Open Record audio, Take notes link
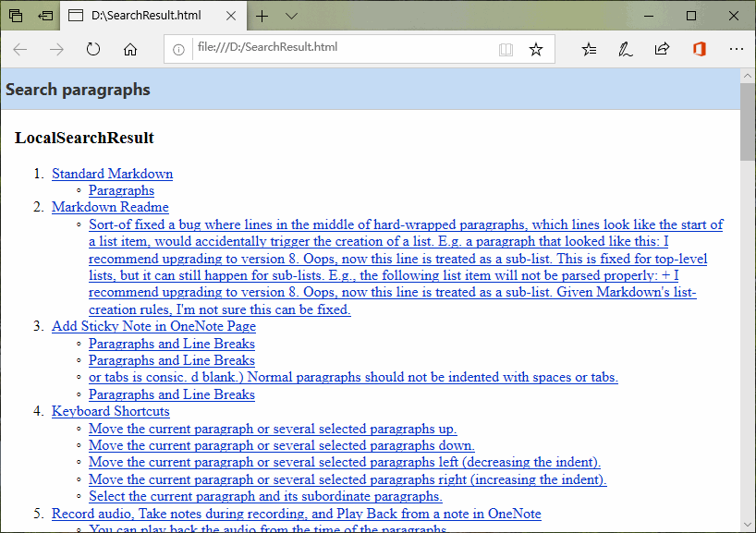The height and width of the screenshot is (533, 756). [297, 514]
